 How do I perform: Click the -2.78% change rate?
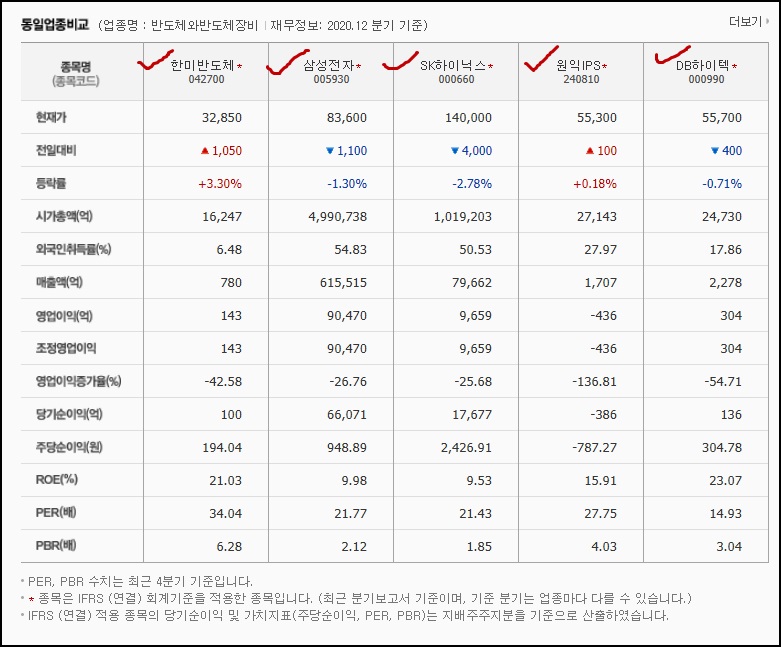pyautogui.click(x=472, y=184)
